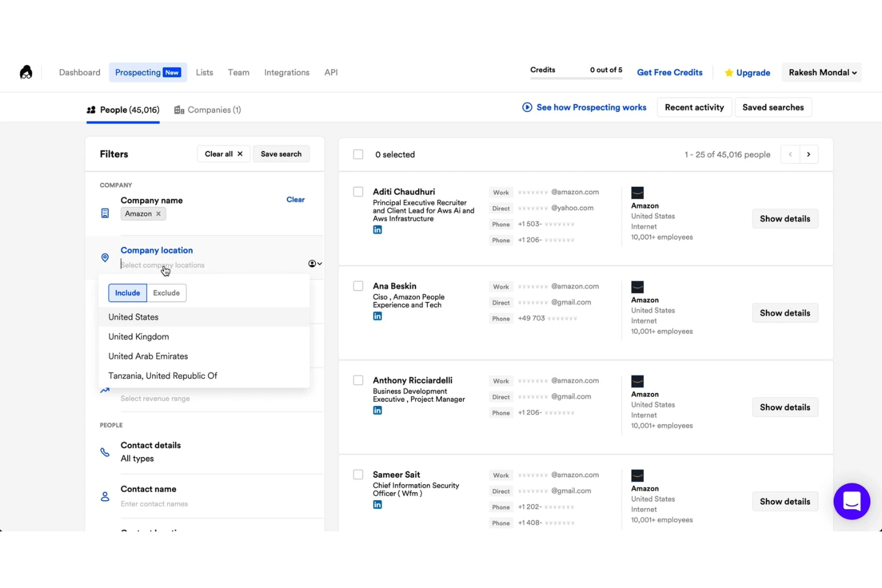Click the Amazon logo for Ana Beskin

tap(637, 287)
